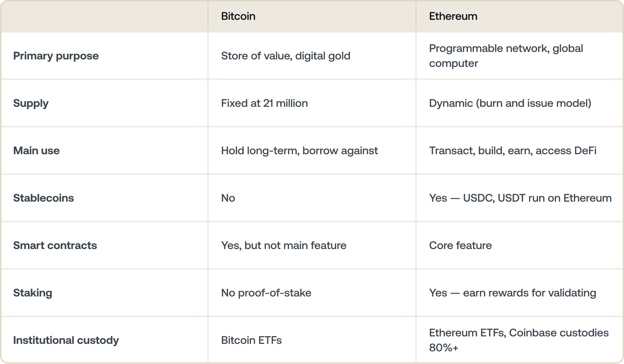
Task: Select 'Programmable network, global computer' cell
Action: coord(506,56)
